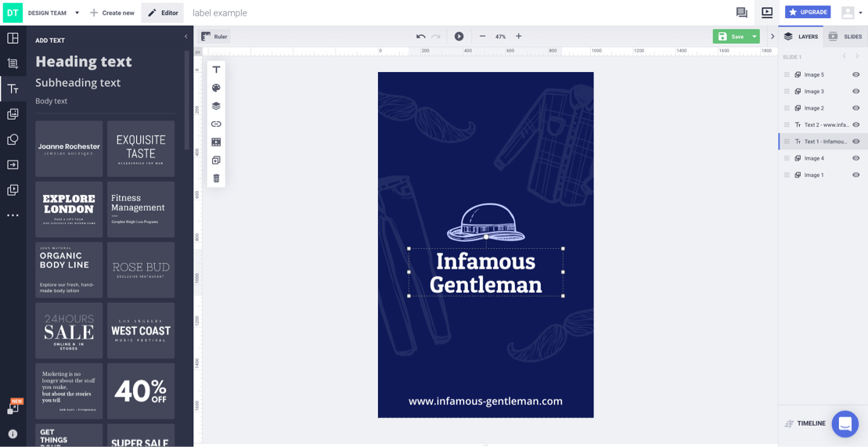Insert the 40% OFF text template
Viewport: 868px width, 447px height.
tap(141, 391)
